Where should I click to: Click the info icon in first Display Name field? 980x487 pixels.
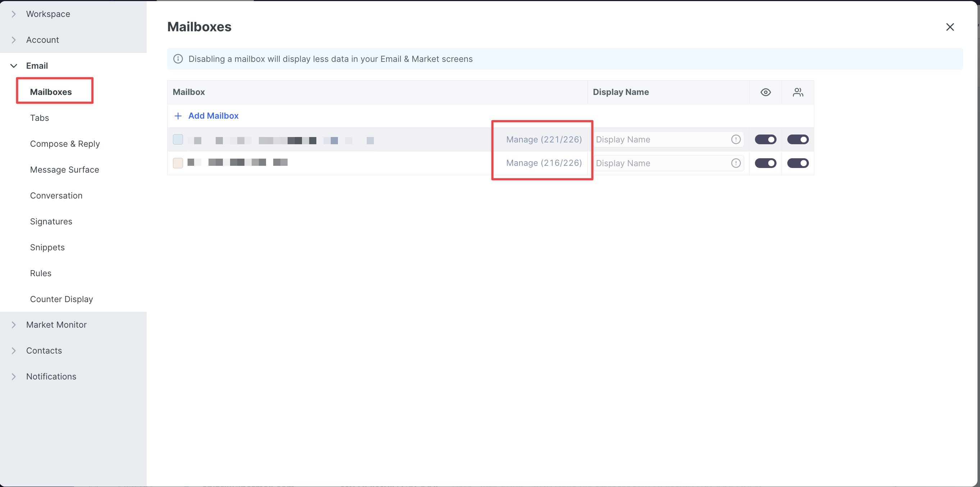736,139
